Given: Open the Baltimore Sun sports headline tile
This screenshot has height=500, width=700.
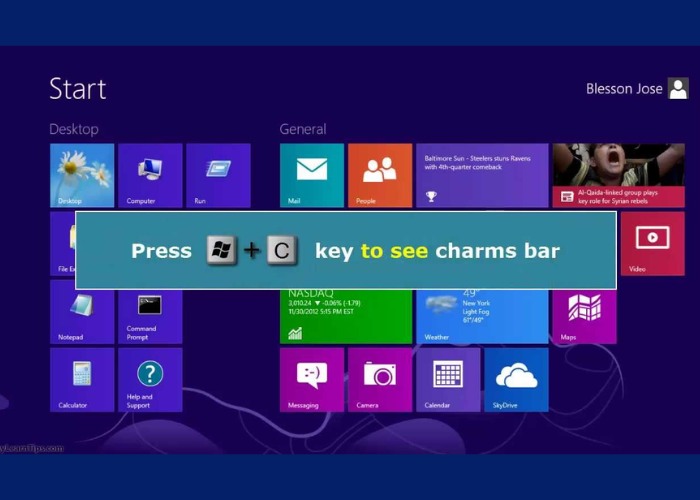Looking at the screenshot, I should click(482, 175).
